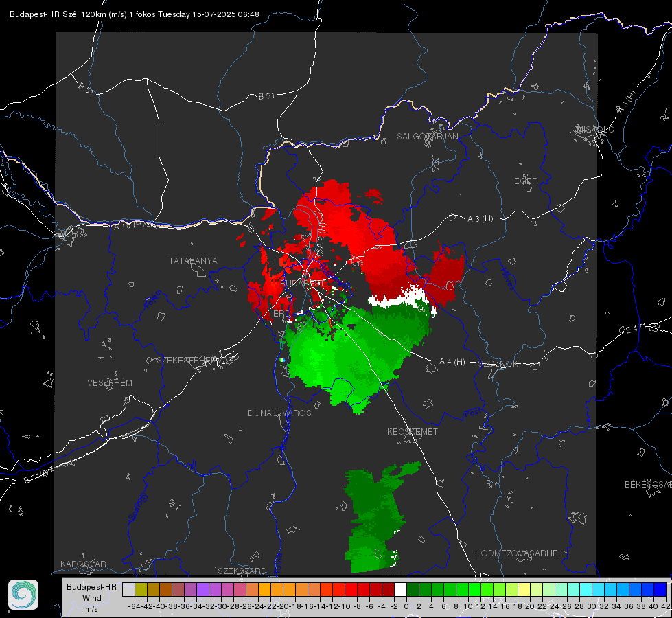Click the swirl weather service logo
The height and width of the screenshot is (618, 672).
coord(23,595)
